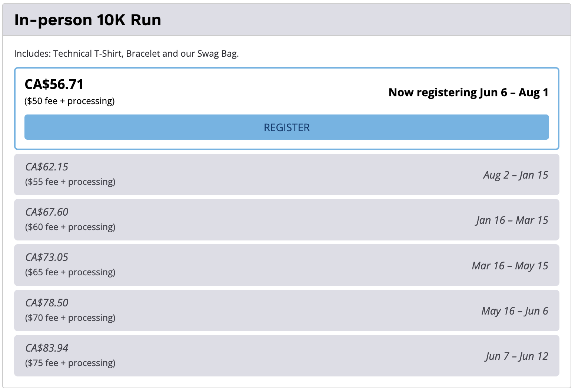Select the CA$78.50 price text
This screenshot has height=392, width=575.
[47, 303]
